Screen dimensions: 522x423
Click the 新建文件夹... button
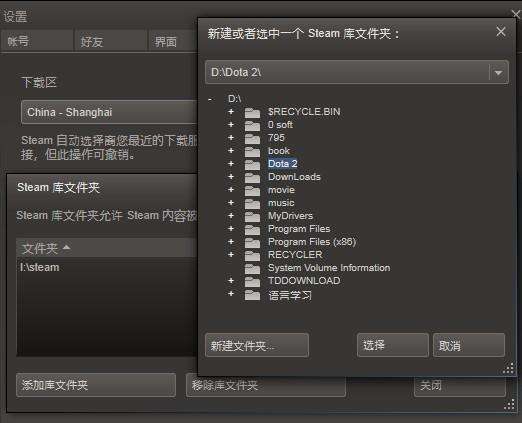tap(257, 345)
